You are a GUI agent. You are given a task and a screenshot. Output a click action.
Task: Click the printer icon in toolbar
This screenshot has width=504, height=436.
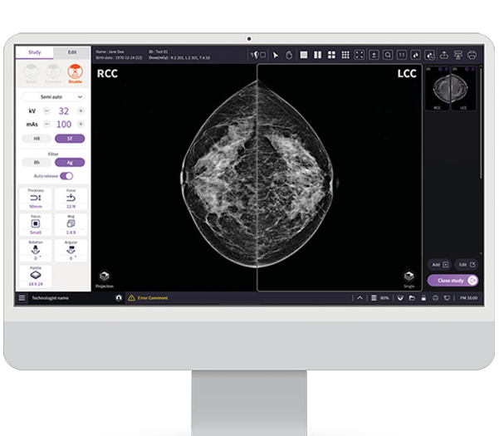click(472, 55)
